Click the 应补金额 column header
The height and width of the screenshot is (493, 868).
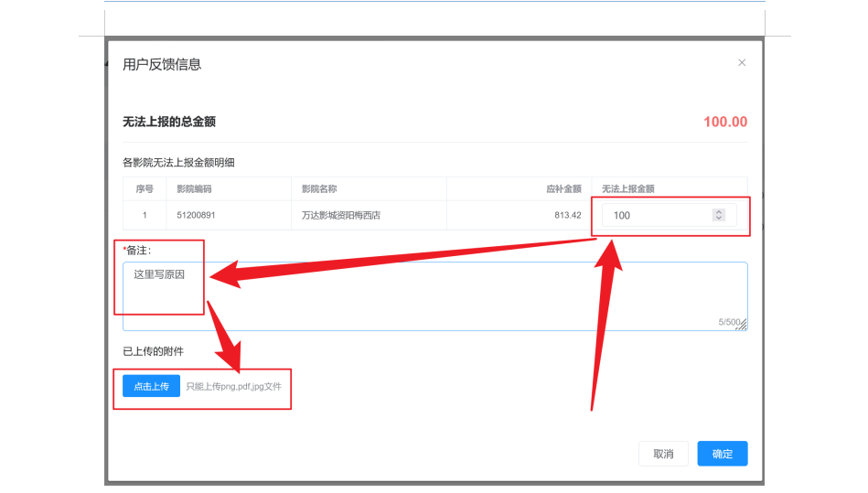click(563, 189)
